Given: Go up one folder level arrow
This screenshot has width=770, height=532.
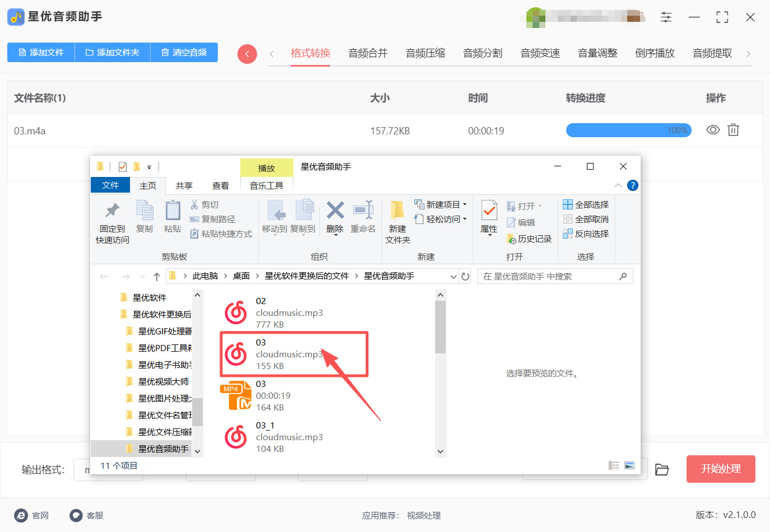Looking at the screenshot, I should click(x=157, y=276).
